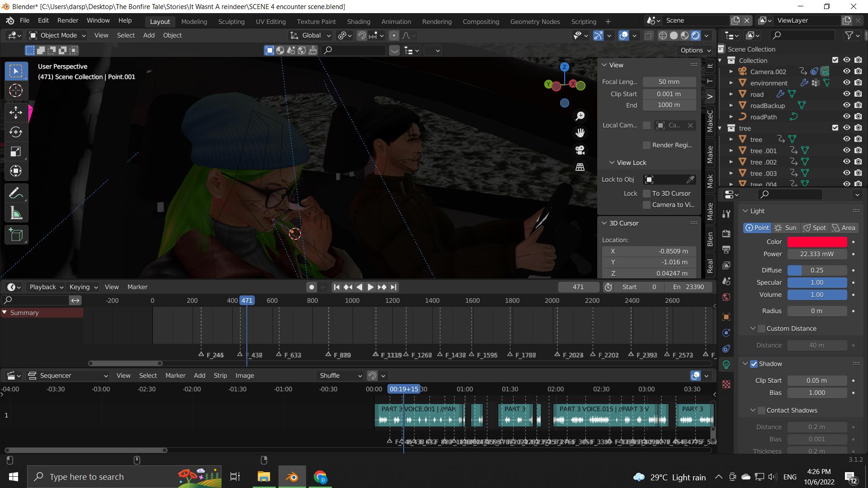Expand the Light properties panel
The image size is (868, 488).
746,211
